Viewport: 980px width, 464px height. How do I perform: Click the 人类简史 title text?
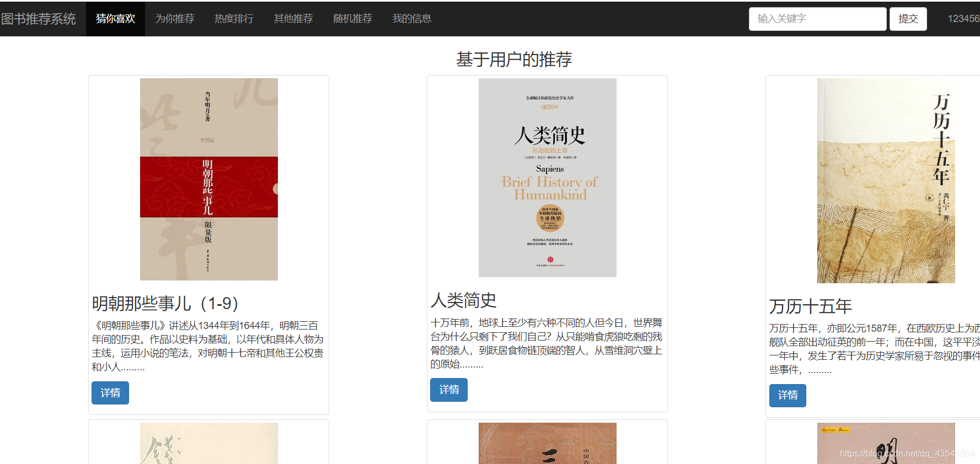click(x=464, y=300)
